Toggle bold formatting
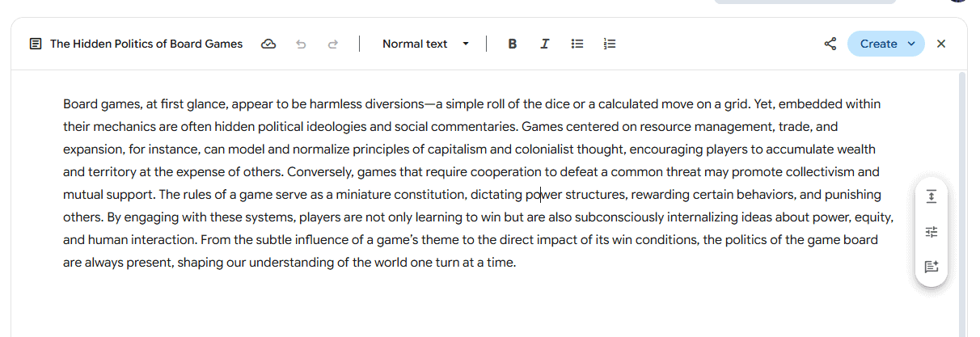 coord(512,44)
